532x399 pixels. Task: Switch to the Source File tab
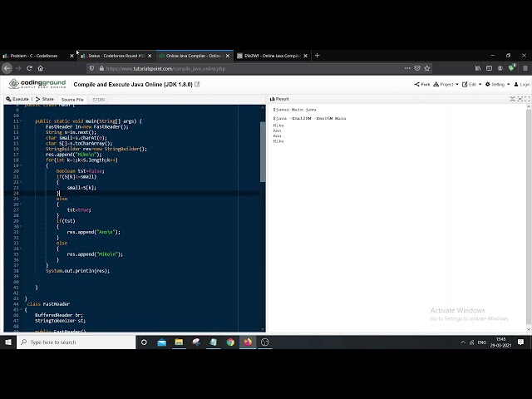pos(72,100)
